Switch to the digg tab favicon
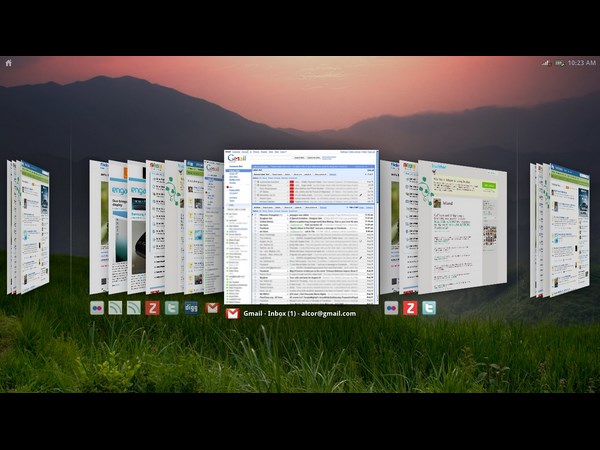 [191, 308]
